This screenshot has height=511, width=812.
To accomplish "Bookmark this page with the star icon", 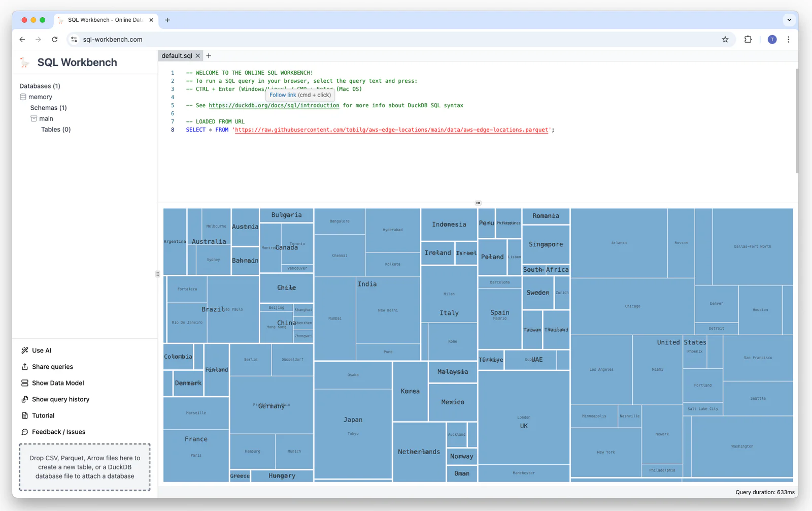I will (725, 39).
